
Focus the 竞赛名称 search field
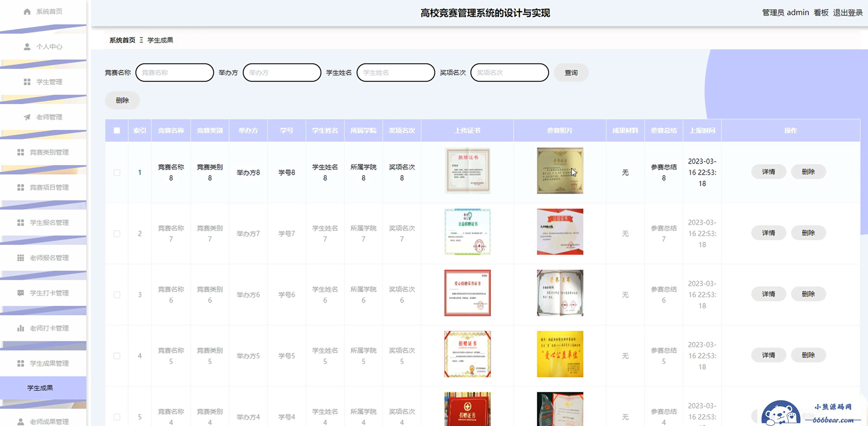coord(175,72)
